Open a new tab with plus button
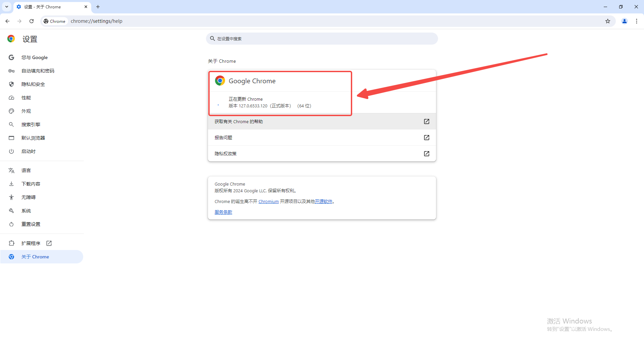The width and height of the screenshot is (644, 349). [x=98, y=7]
